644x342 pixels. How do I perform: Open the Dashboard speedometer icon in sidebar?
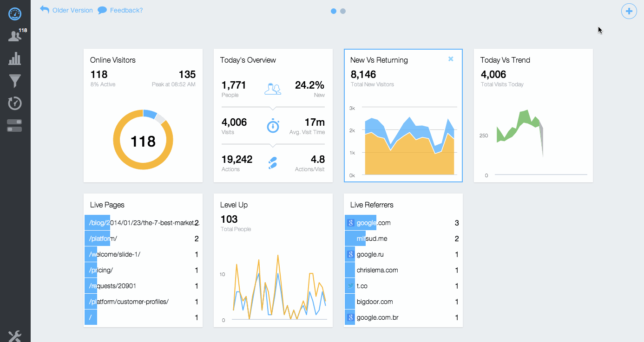14,14
